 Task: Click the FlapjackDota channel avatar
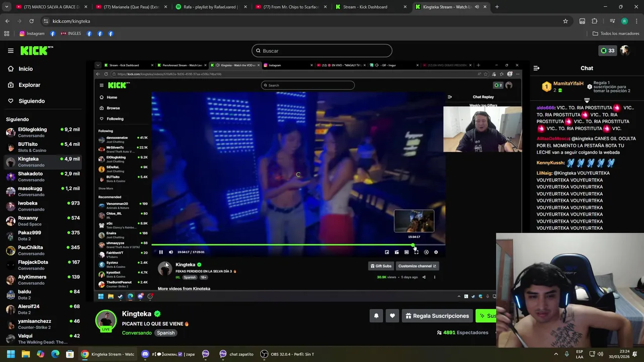click(11, 265)
